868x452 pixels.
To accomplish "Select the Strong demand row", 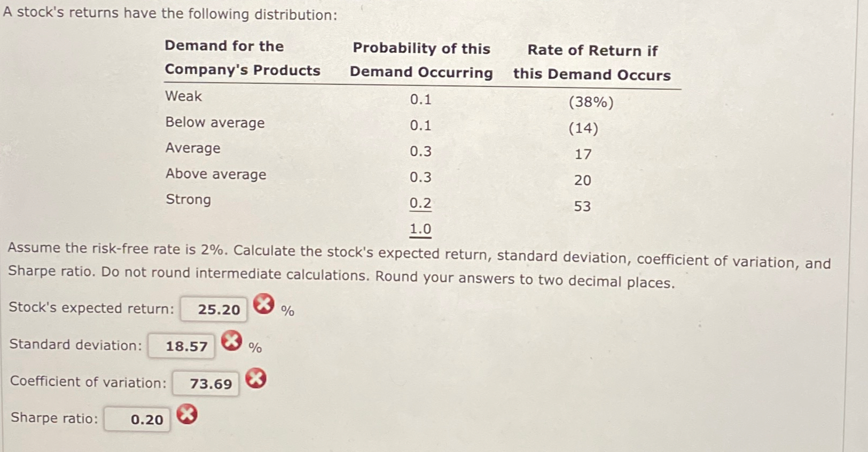I will tap(187, 200).
